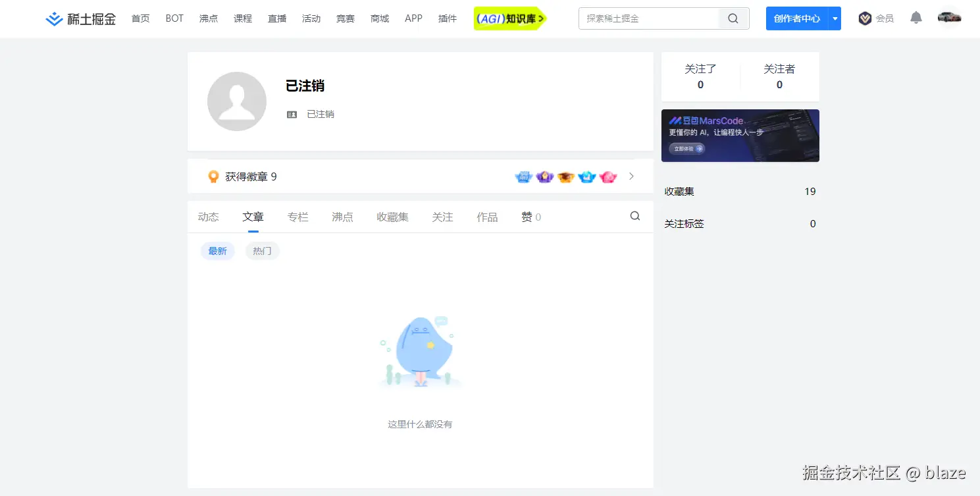
Task: Click the 创作者中心 button
Action: click(798, 18)
